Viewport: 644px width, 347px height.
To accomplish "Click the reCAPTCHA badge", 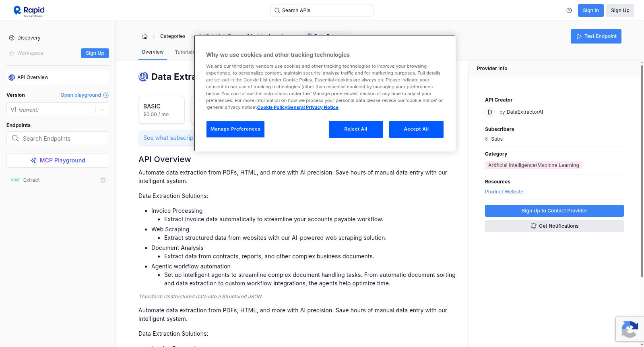I will coord(630,329).
